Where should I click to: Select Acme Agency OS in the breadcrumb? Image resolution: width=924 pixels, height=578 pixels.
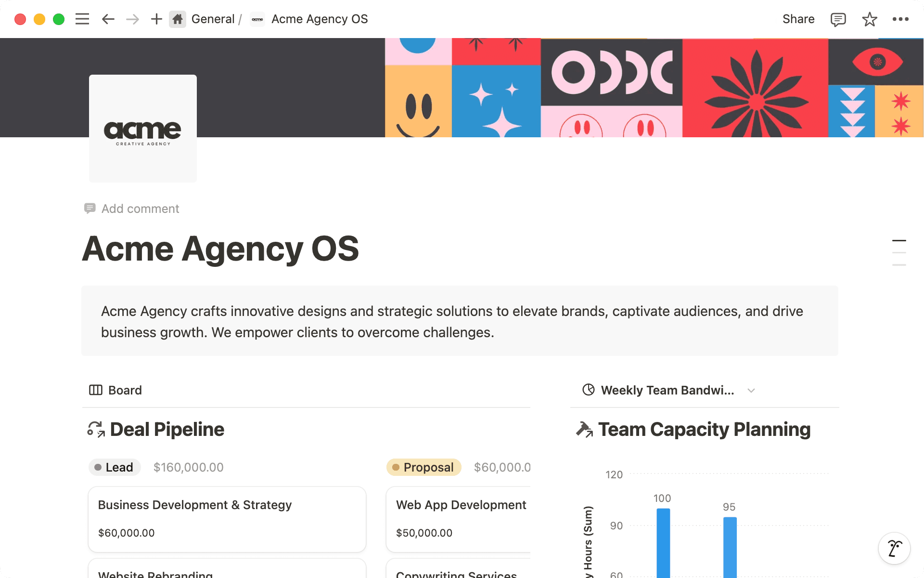coord(320,19)
